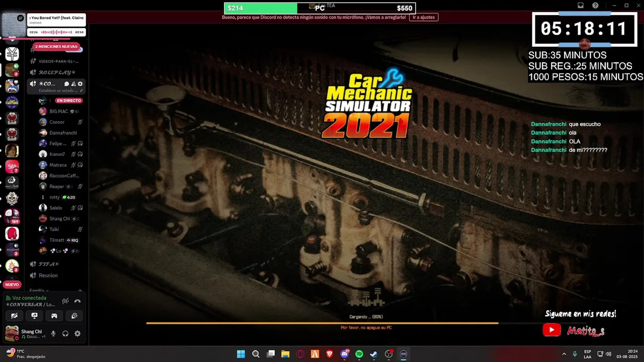The height and width of the screenshot is (362, 644).
Task: Select user Connor in voice list
Action: 61,122
